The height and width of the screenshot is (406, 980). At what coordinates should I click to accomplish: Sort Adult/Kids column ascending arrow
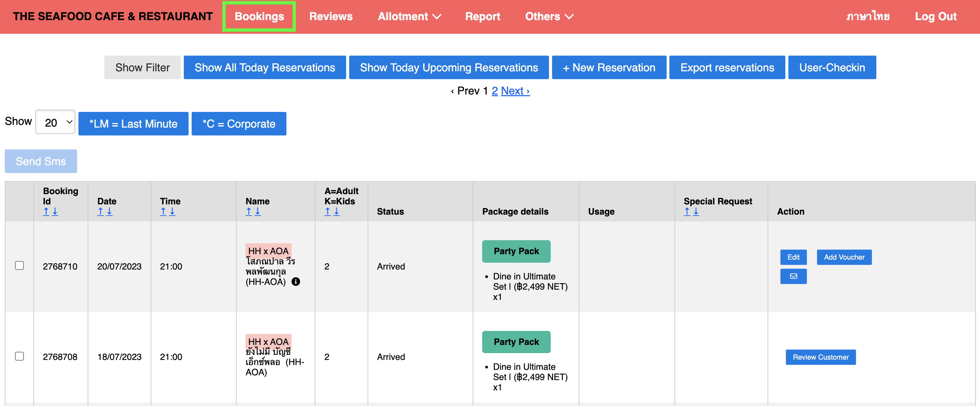pos(328,212)
